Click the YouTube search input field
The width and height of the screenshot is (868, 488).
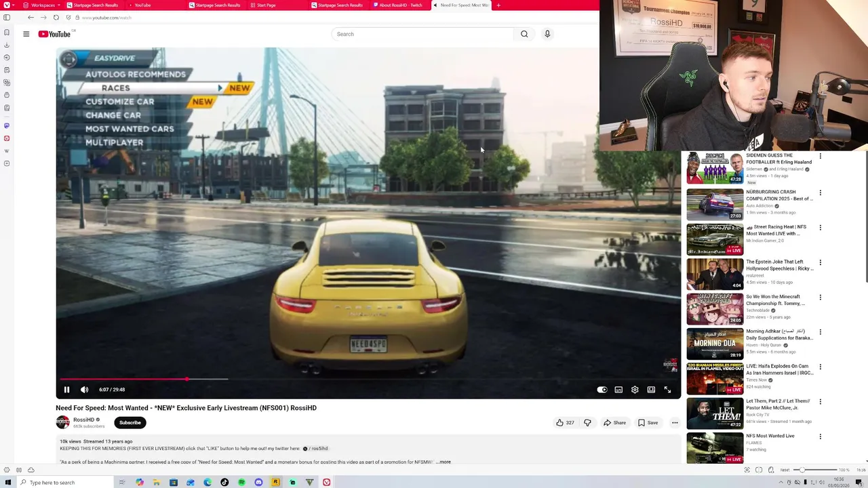pyautogui.click(x=422, y=34)
